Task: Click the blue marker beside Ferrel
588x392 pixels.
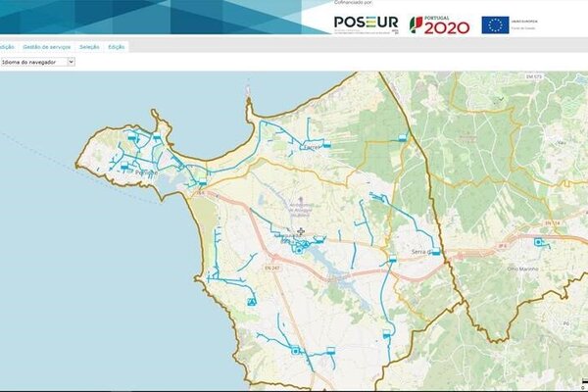Action: (x=327, y=145)
